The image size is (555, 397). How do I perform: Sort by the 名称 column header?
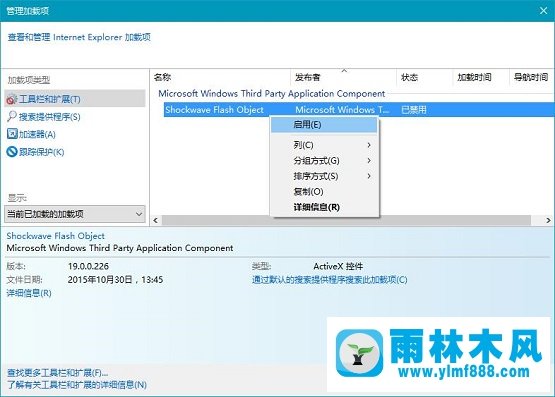point(221,77)
